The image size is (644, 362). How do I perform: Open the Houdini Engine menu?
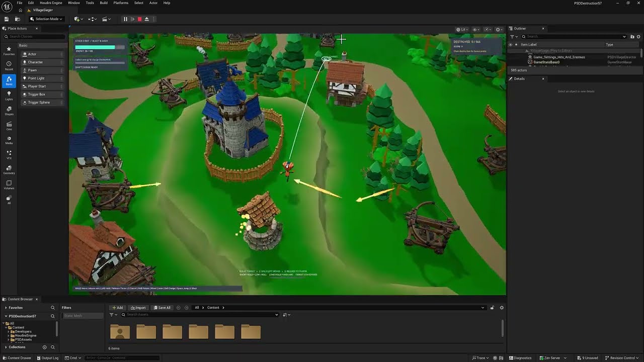tap(50, 3)
